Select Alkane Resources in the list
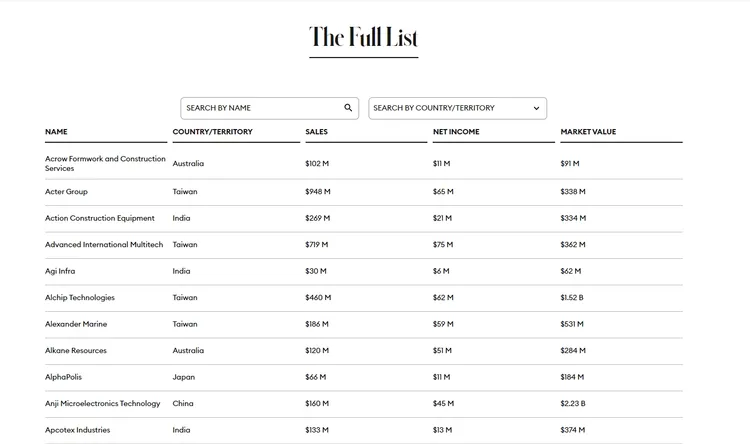Image resolution: width=750 pixels, height=444 pixels. (x=76, y=350)
